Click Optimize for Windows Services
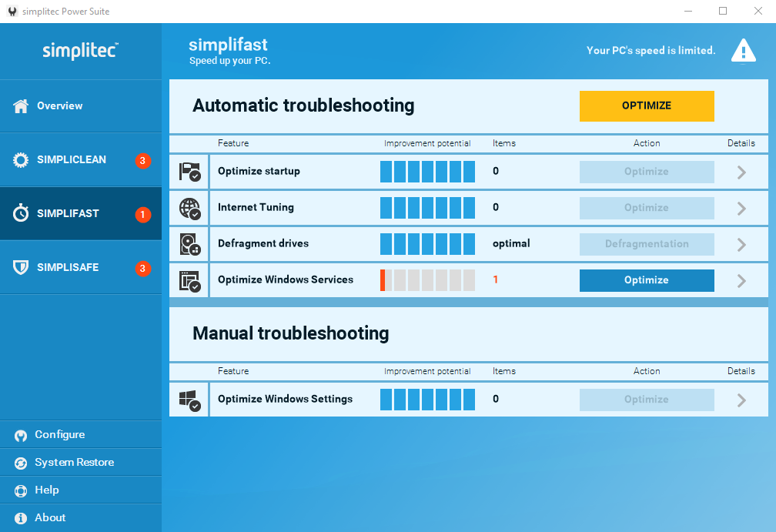Screen dimensions: 776x532 tap(647, 280)
